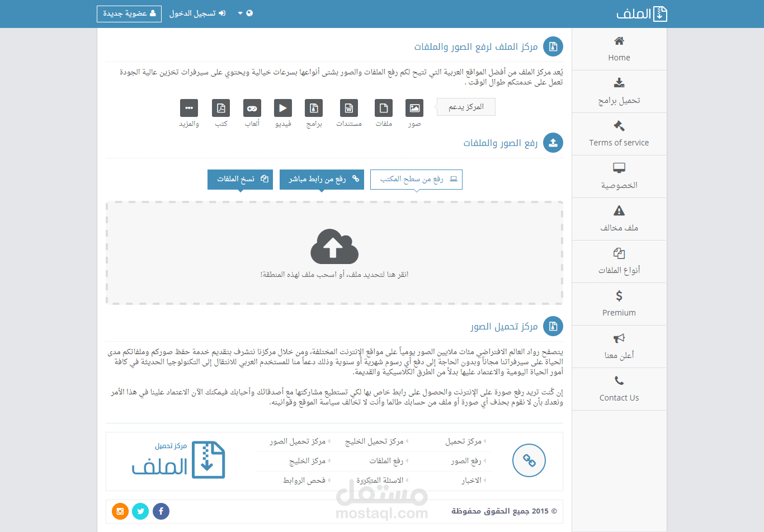Click the عضوية جديدة registration button

(129, 13)
